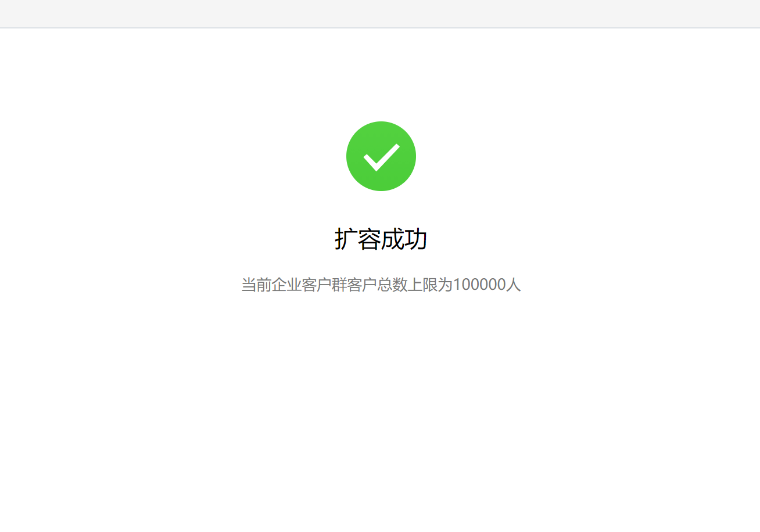Click the green success checkmark icon

point(381,156)
